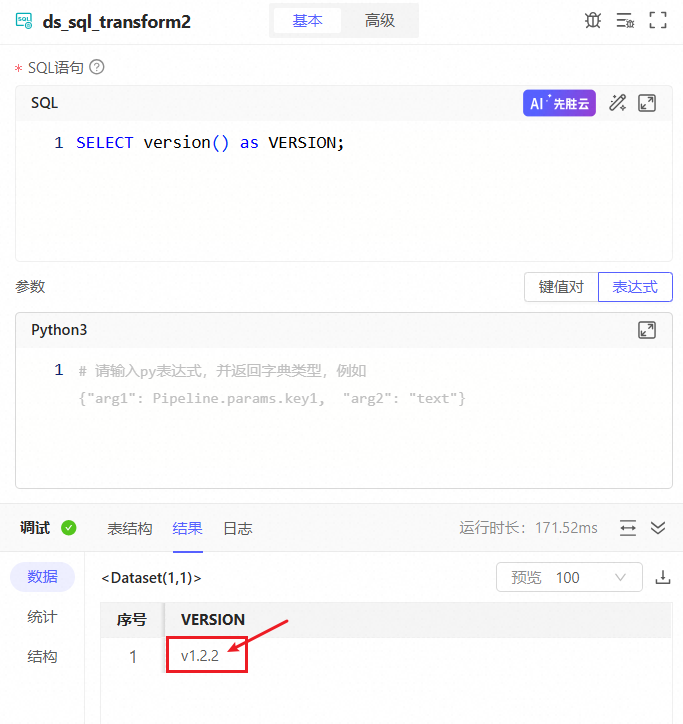Click the SQL statement help question icon

tap(97, 67)
